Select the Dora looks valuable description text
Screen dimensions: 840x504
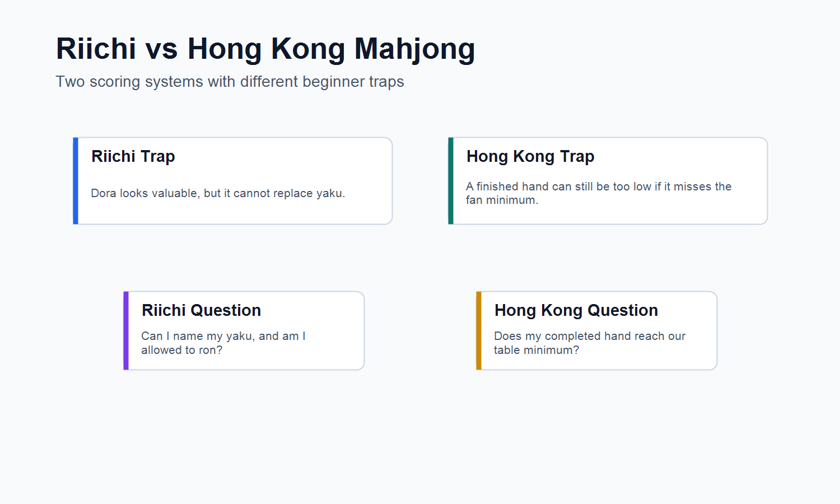pos(218,193)
